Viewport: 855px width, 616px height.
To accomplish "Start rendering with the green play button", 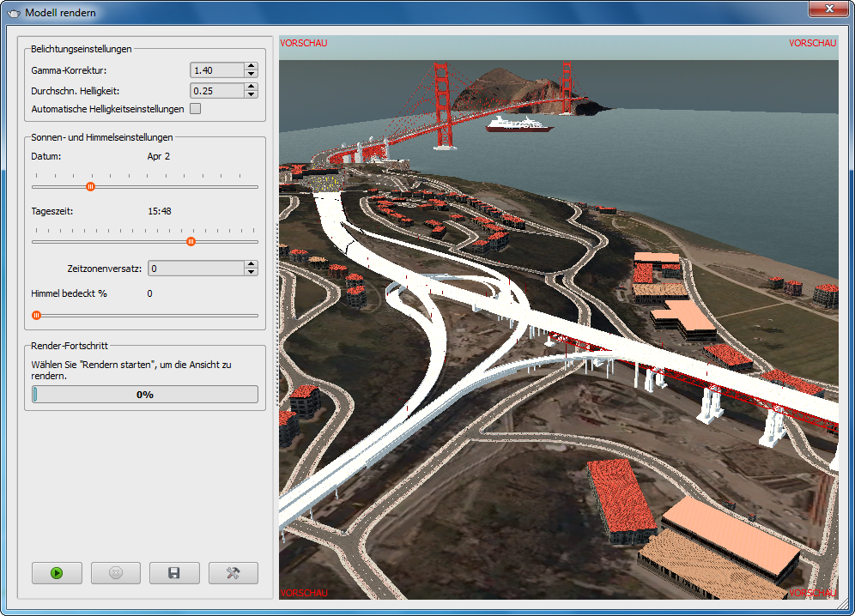I will tap(57, 573).
